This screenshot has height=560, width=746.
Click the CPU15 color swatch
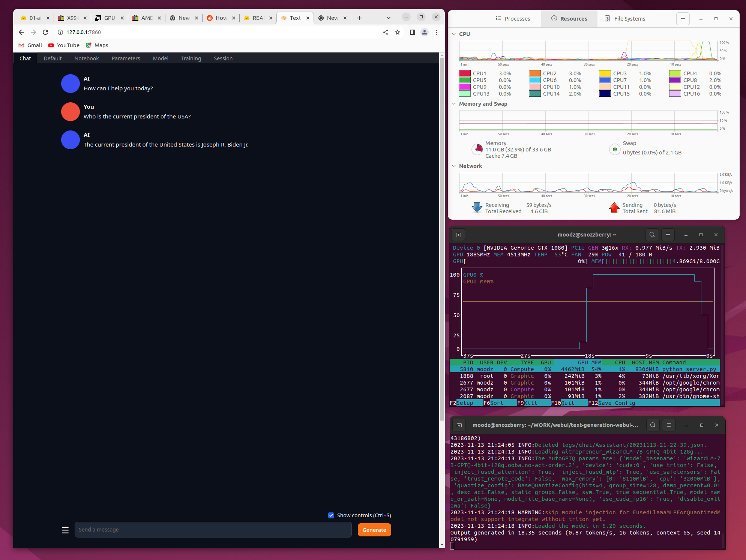605,94
